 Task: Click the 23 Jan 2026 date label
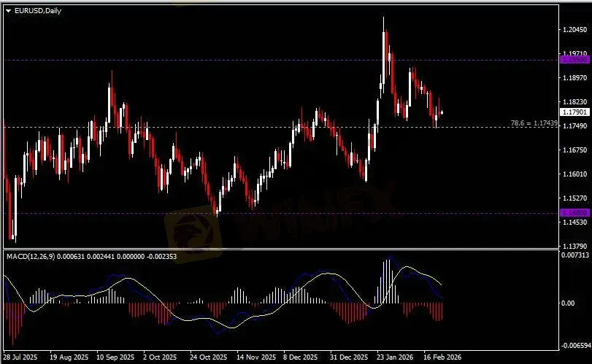[395, 357]
